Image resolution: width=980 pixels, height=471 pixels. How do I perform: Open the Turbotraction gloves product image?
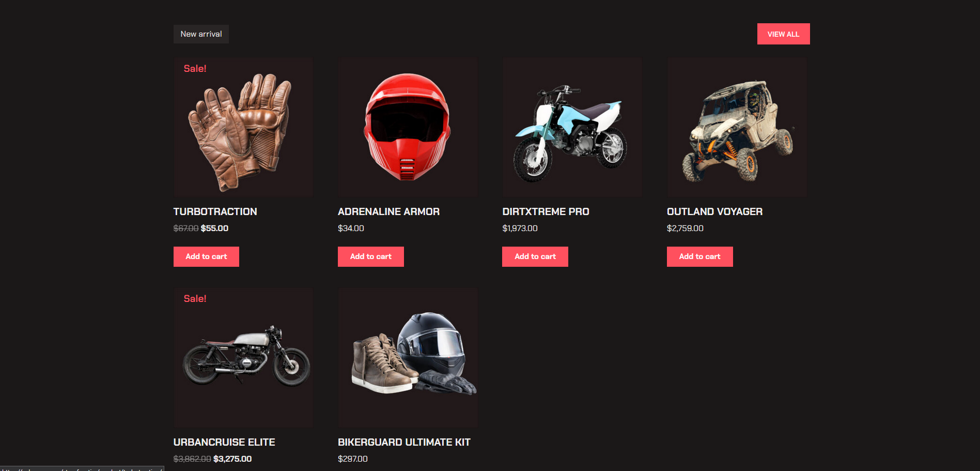[243, 127]
